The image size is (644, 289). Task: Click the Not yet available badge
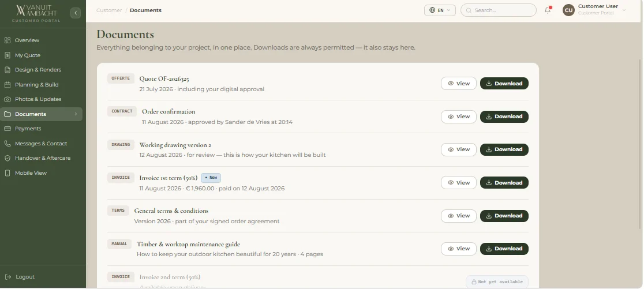pos(497,282)
